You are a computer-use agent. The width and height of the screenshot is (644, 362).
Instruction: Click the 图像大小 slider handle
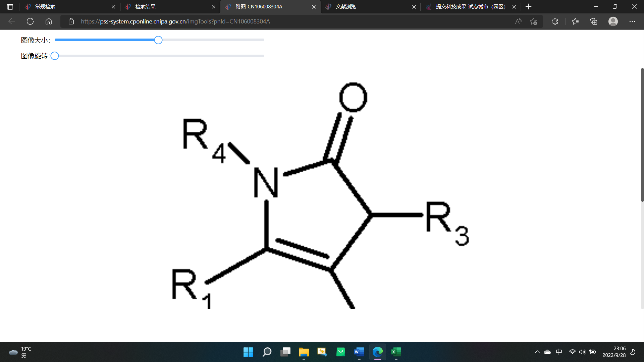(x=158, y=40)
